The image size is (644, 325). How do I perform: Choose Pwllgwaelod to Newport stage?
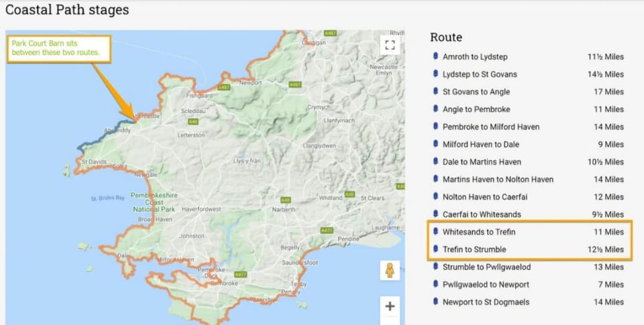point(486,285)
